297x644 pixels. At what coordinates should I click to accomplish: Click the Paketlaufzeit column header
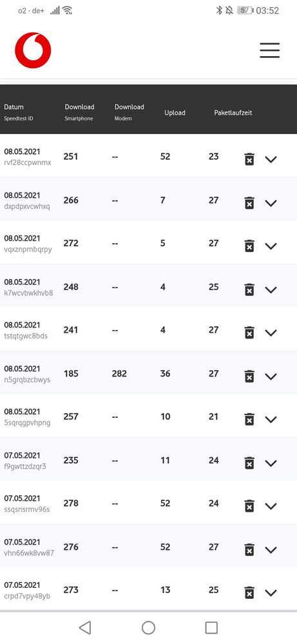click(x=233, y=113)
